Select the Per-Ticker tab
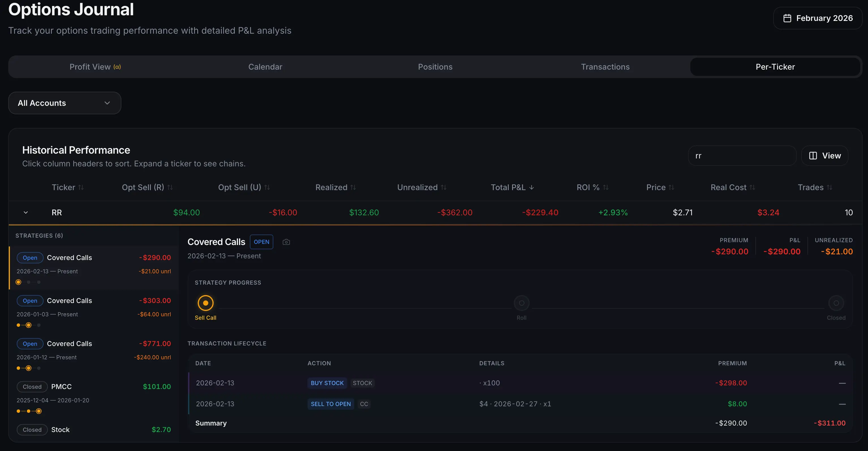The image size is (868, 451). point(775,67)
